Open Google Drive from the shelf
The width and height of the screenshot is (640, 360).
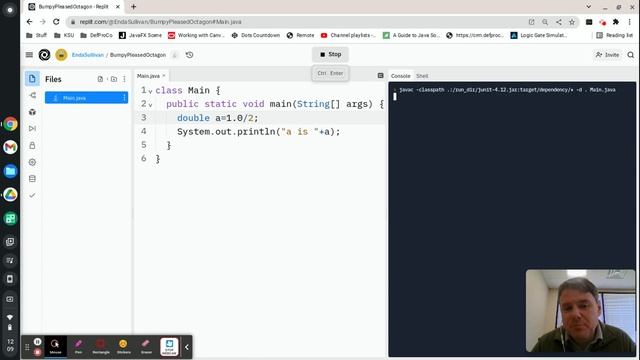pos(10,195)
